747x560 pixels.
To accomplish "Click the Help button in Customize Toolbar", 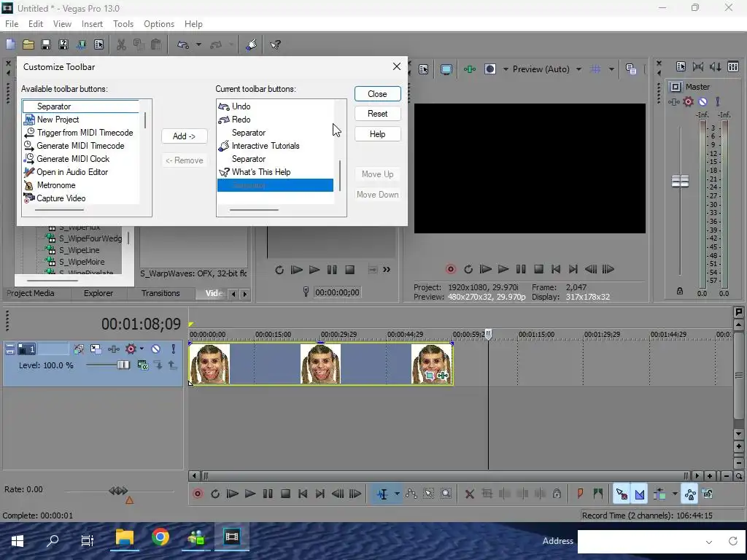I will point(377,134).
